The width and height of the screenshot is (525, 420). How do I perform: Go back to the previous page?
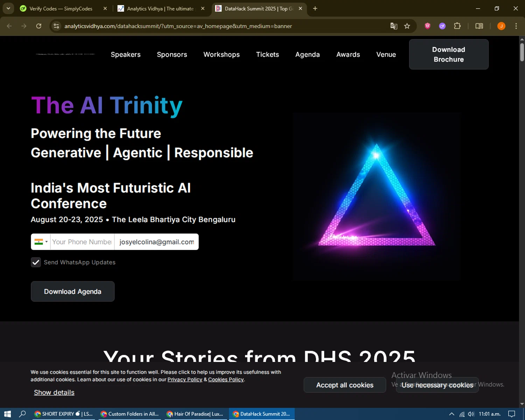(9, 26)
